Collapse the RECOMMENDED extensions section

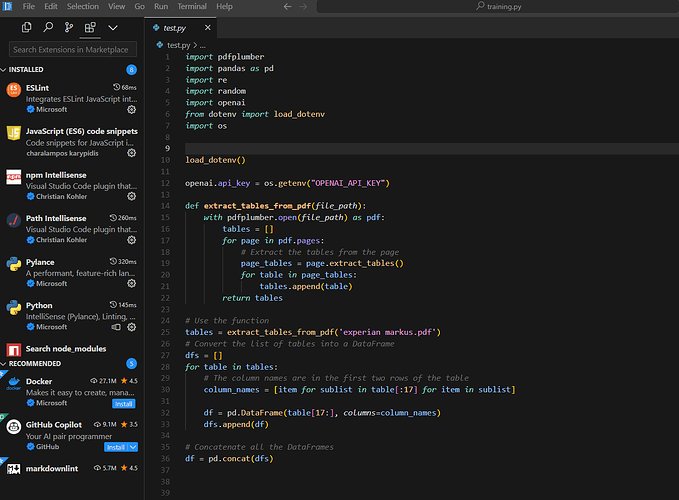(35, 363)
